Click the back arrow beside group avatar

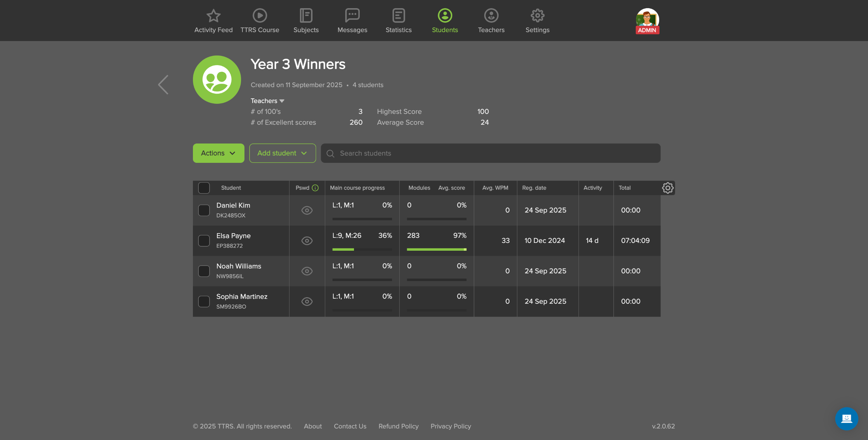pos(163,85)
